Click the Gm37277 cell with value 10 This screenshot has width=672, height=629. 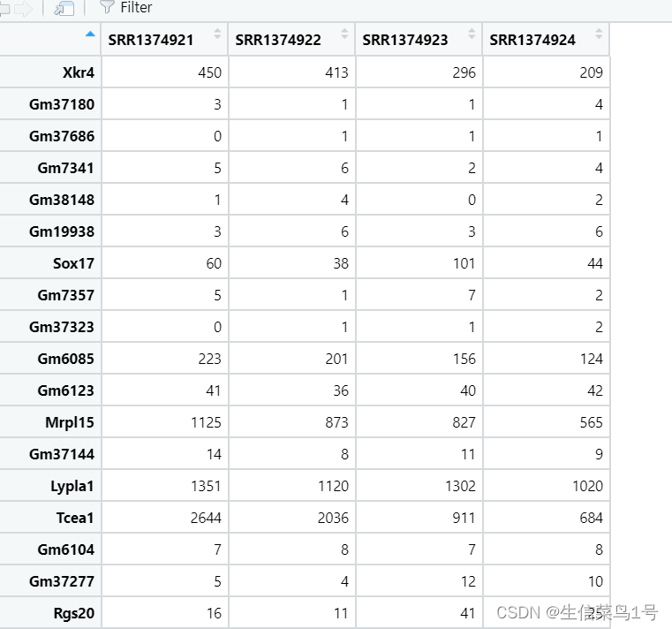click(547, 581)
